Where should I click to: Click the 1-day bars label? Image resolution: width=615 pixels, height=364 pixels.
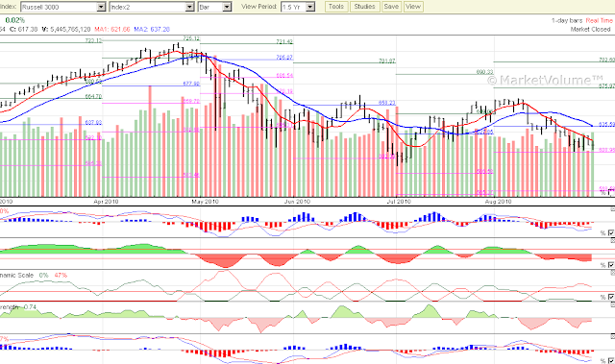click(568, 21)
